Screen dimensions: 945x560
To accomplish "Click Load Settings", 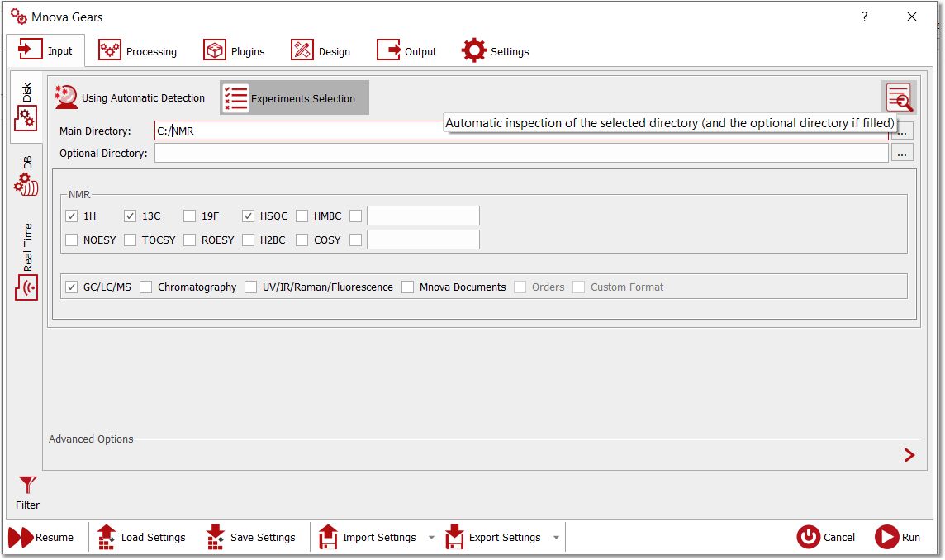I will point(141,537).
